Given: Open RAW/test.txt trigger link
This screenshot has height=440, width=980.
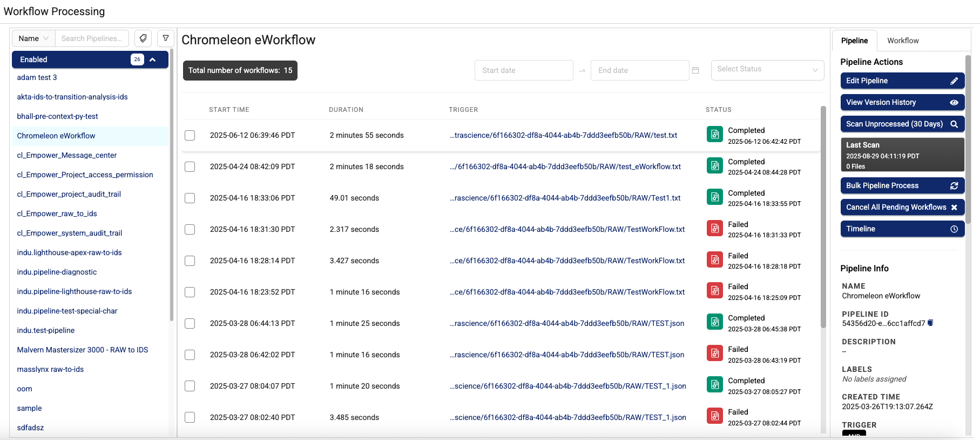Looking at the screenshot, I should click(563, 135).
